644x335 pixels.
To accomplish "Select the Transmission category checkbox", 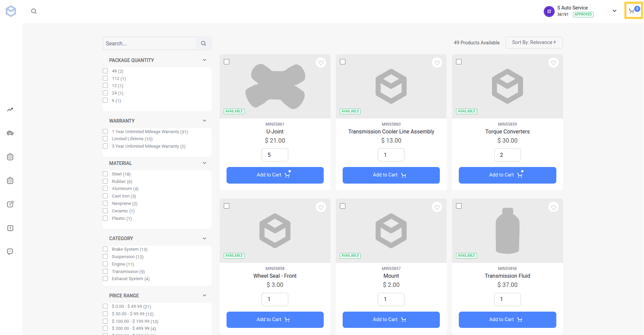I will (105, 271).
